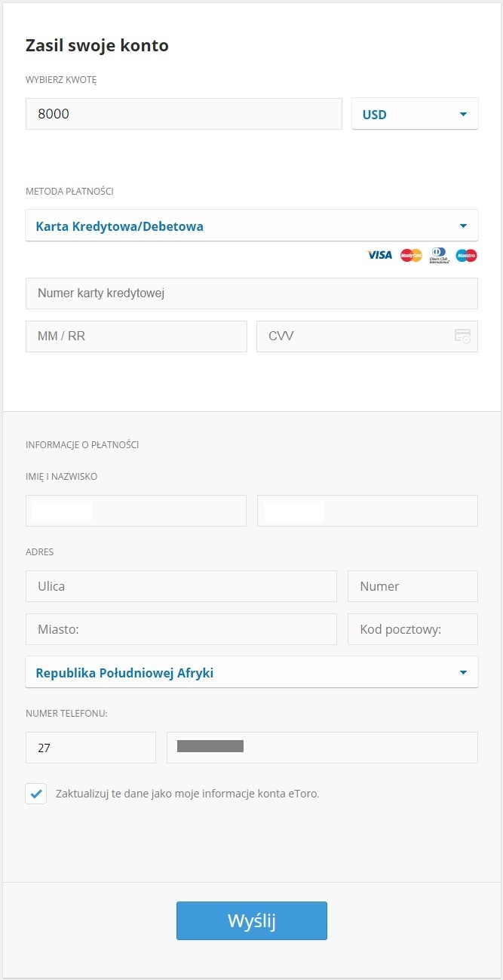Focus the Kod pocztowy postal code field
503x980 pixels.
413,629
